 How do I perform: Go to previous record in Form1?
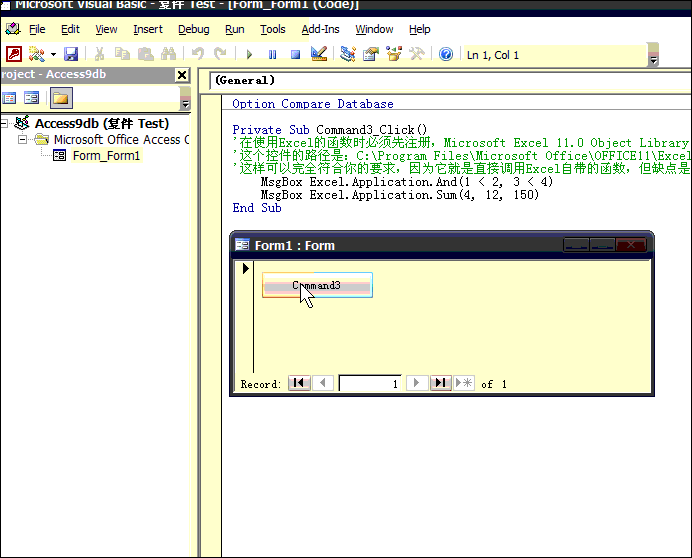pyautogui.click(x=323, y=383)
